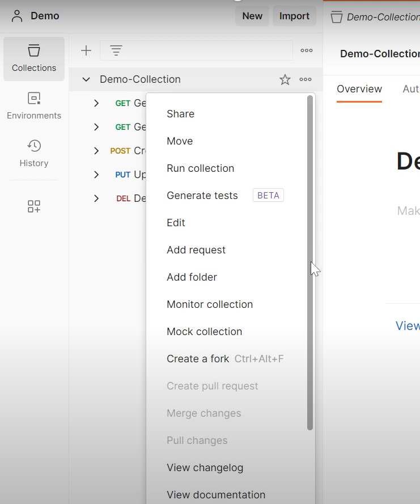Image resolution: width=420 pixels, height=504 pixels.
Task: Click the POST method label
Action: (x=120, y=151)
